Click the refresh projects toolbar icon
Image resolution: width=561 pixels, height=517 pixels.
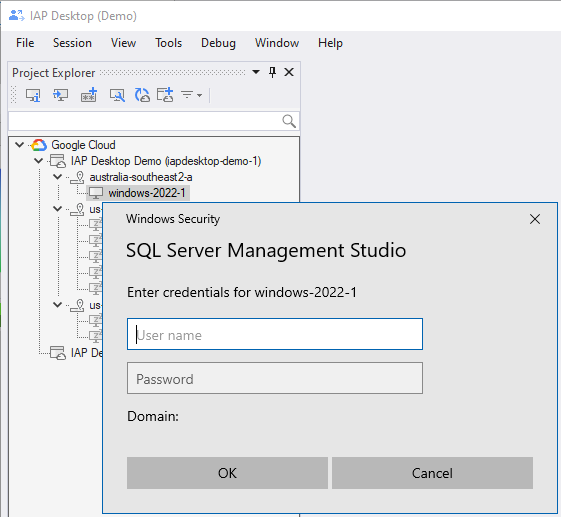pos(142,95)
